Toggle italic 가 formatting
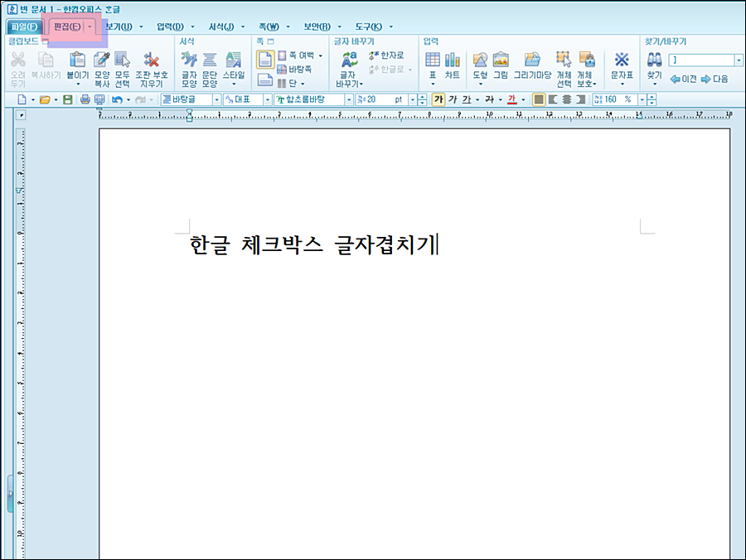Image resolution: width=746 pixels, height=560 pixels. [453, 99]
